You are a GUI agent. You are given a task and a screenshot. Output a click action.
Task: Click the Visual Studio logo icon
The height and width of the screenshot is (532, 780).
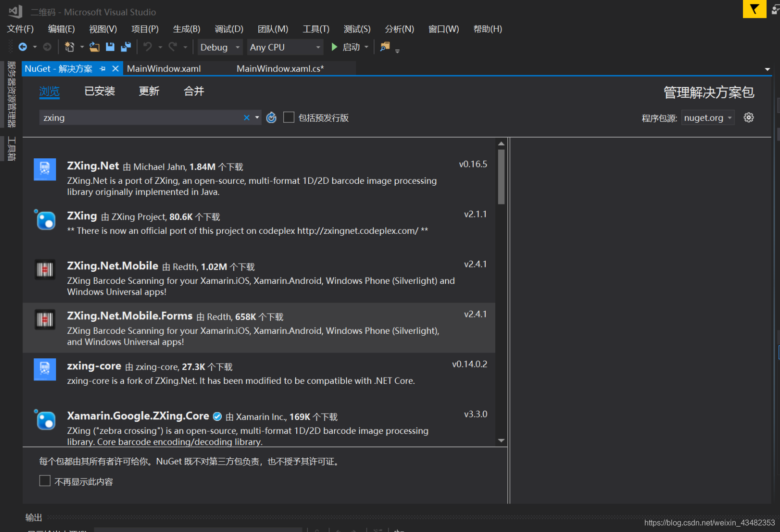coord(15,11)
